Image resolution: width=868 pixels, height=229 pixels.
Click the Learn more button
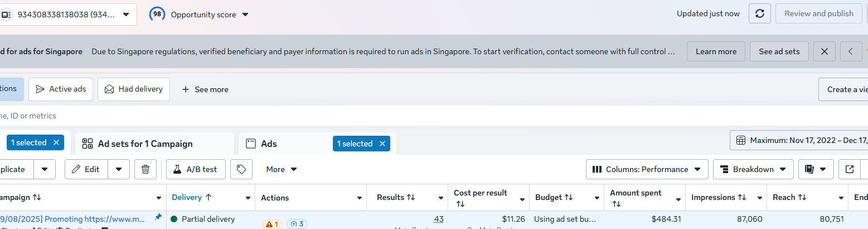pos(716,51)
